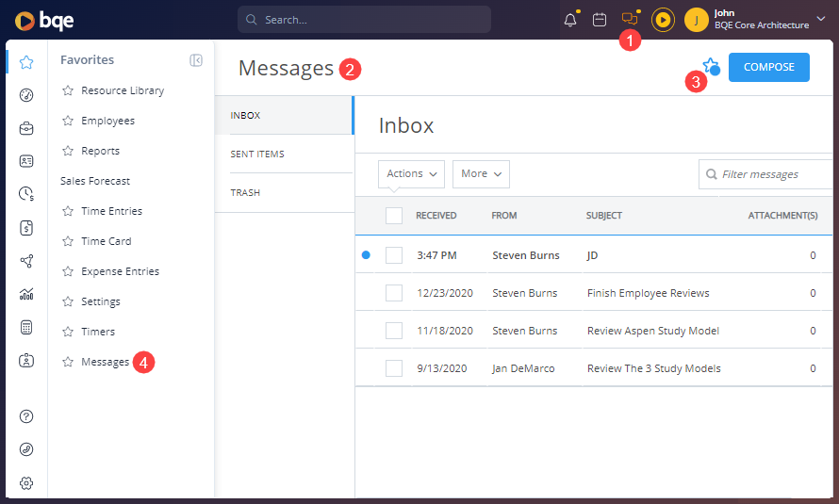Click the Filter messages field
Screen dimensions: 839x504
click(x=765, y=174)
